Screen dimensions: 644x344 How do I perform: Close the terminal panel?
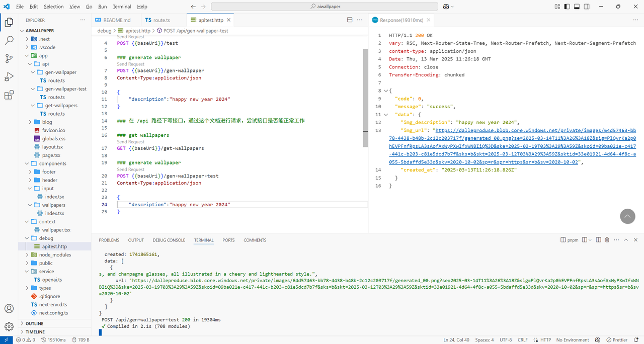[636, 240]
